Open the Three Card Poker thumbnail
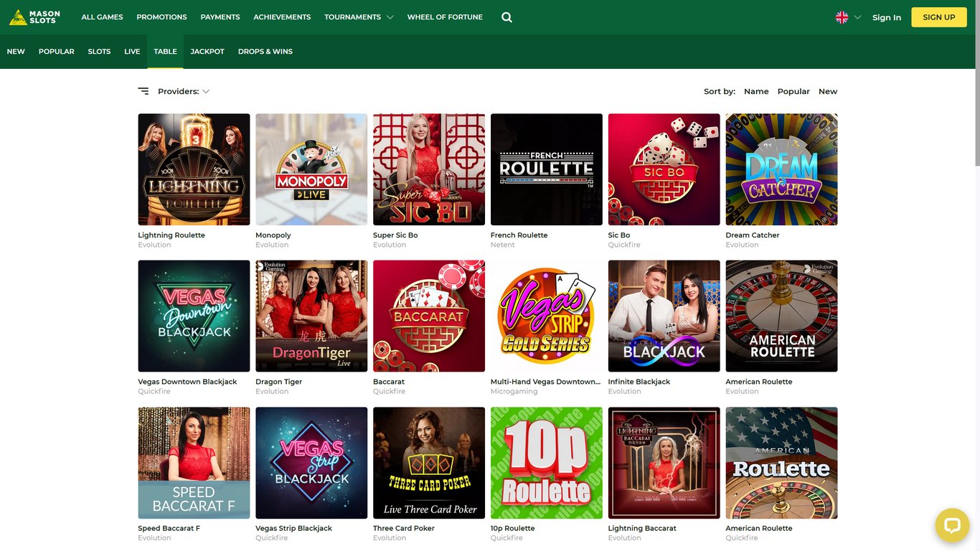Image resolution: width=980 pixels, height=551 pixels. point(429,463)
